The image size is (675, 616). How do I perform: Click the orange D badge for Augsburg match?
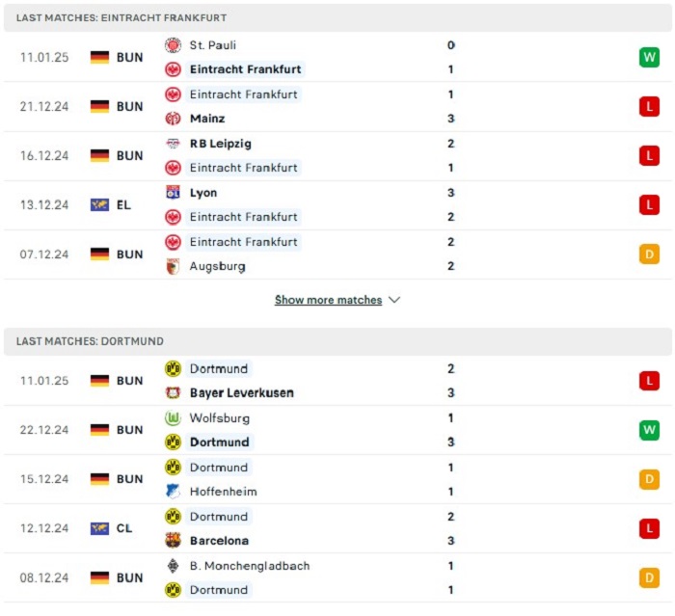tap(649, 254)
